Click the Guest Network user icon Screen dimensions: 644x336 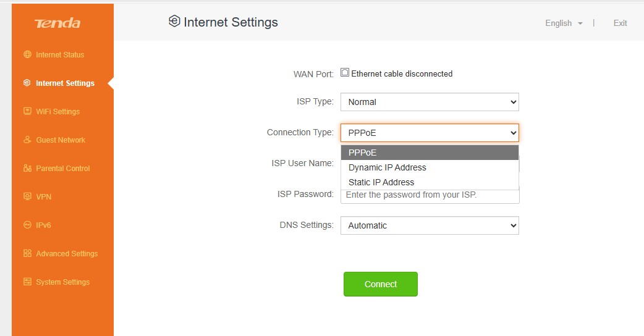tap(27, 140)
